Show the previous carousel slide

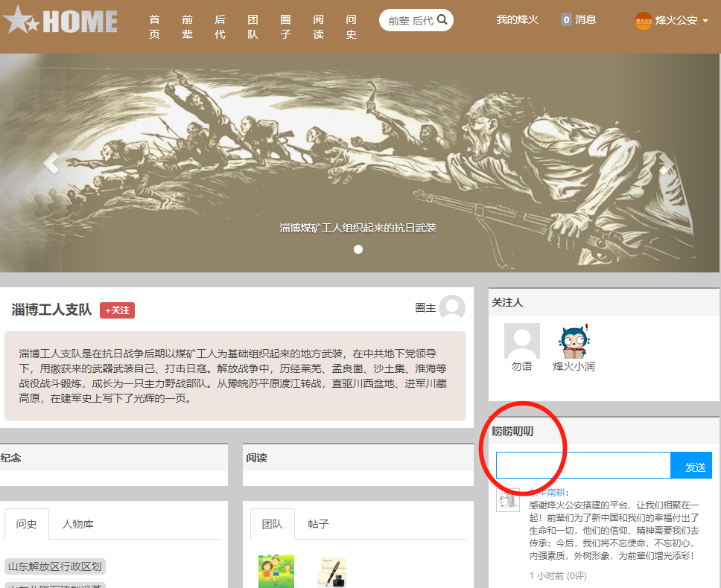pyautogui.click(x=51, y=163)
